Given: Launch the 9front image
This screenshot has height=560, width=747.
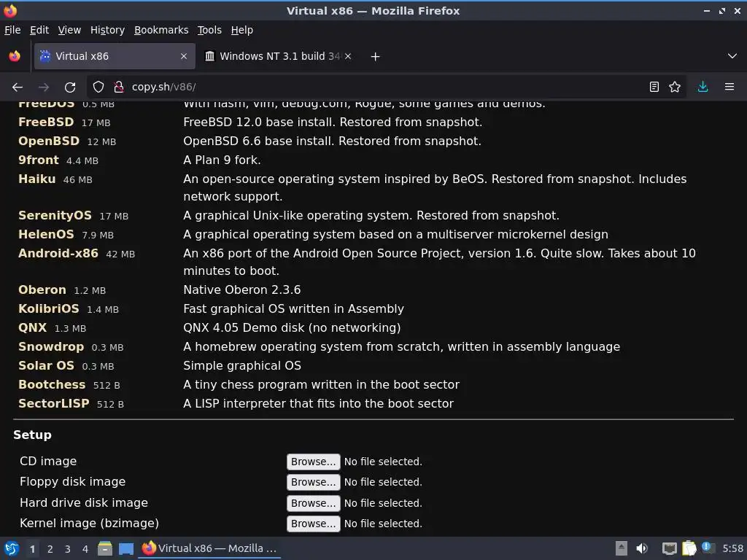Looking at the screenshot, I should [39, 160].
